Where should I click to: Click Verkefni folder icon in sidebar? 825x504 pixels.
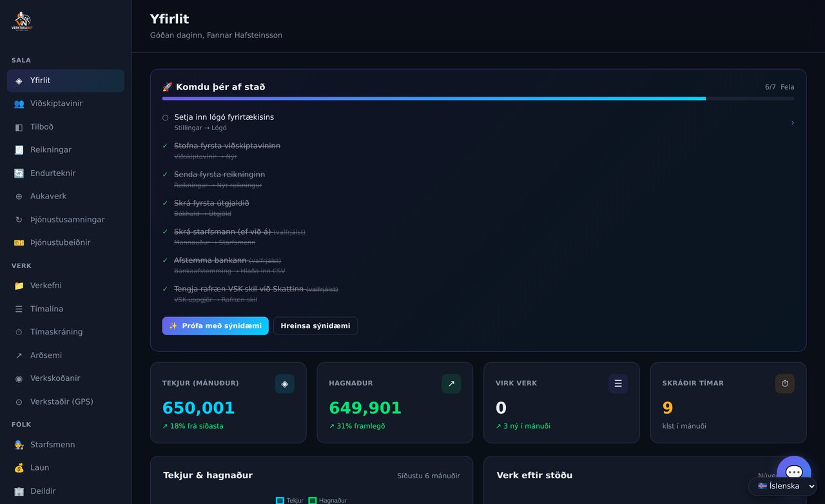coord(19,286)
